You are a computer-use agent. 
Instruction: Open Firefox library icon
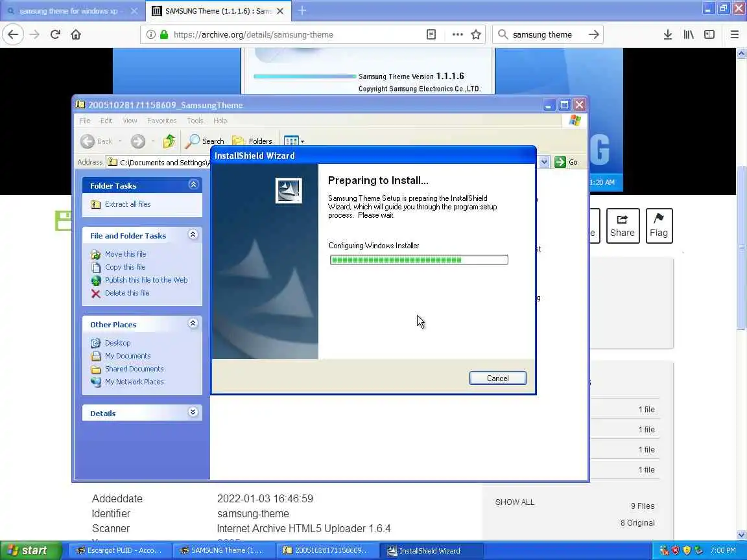click(689, 34)
